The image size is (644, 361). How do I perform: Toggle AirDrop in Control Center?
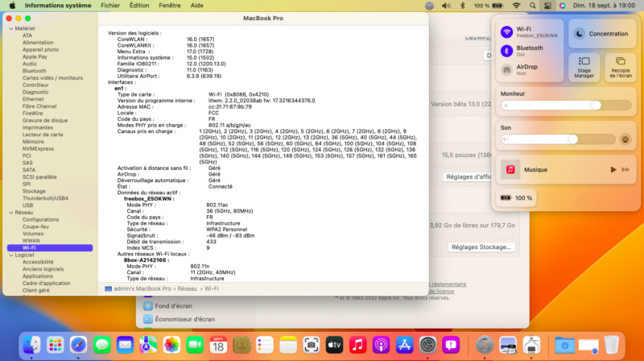[507, 70]
